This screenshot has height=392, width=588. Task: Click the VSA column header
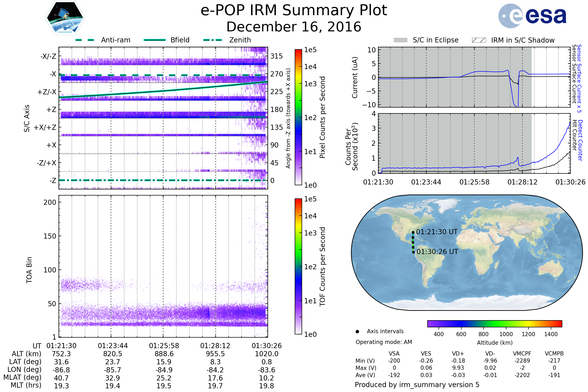coord(394,354)
